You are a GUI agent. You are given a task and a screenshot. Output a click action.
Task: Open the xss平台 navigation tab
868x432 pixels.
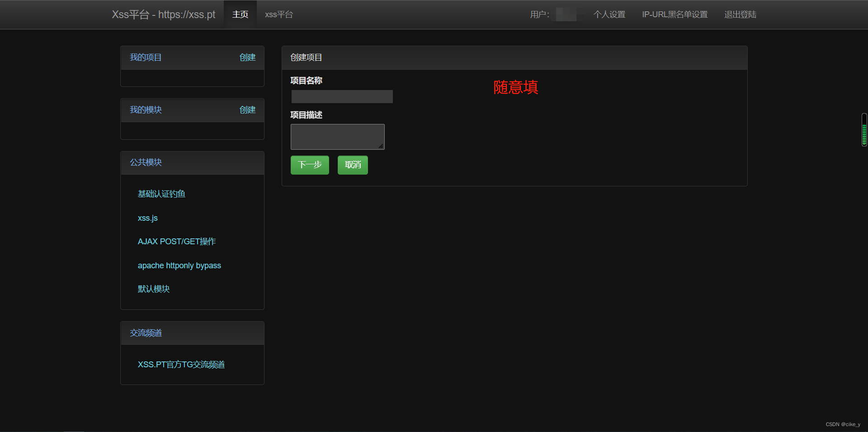[279, 14]
